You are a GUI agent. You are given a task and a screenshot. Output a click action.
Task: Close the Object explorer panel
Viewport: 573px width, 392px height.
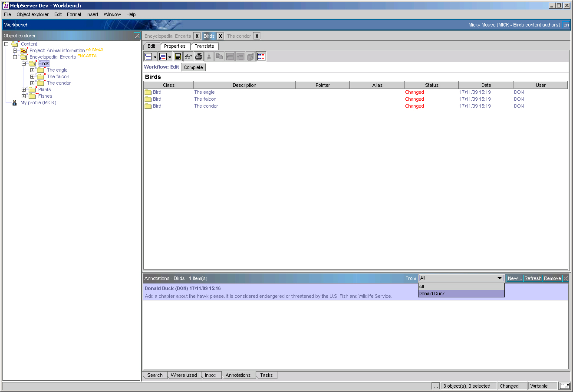137,36
